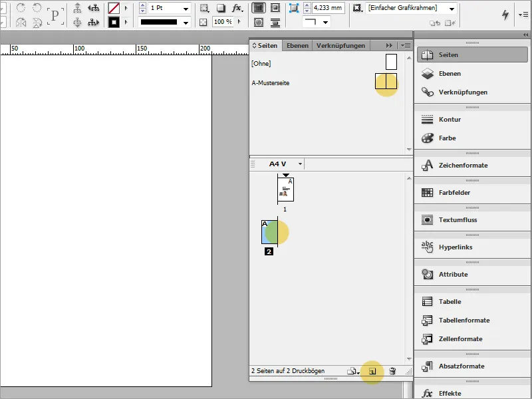Screen dimensions: 532x399
Task: Click the object style icon beside dropdown
Action: pyautogui.click(x=357, y=8)
